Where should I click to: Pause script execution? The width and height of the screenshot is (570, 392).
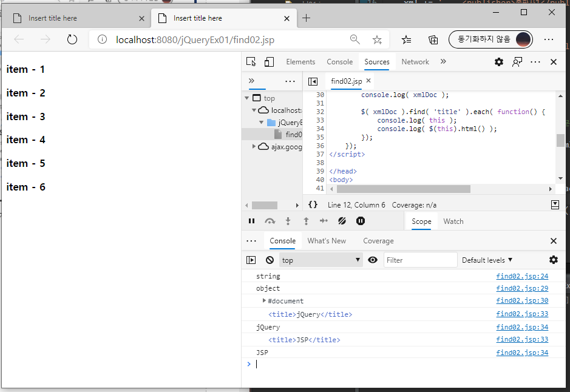click(251, 221)
